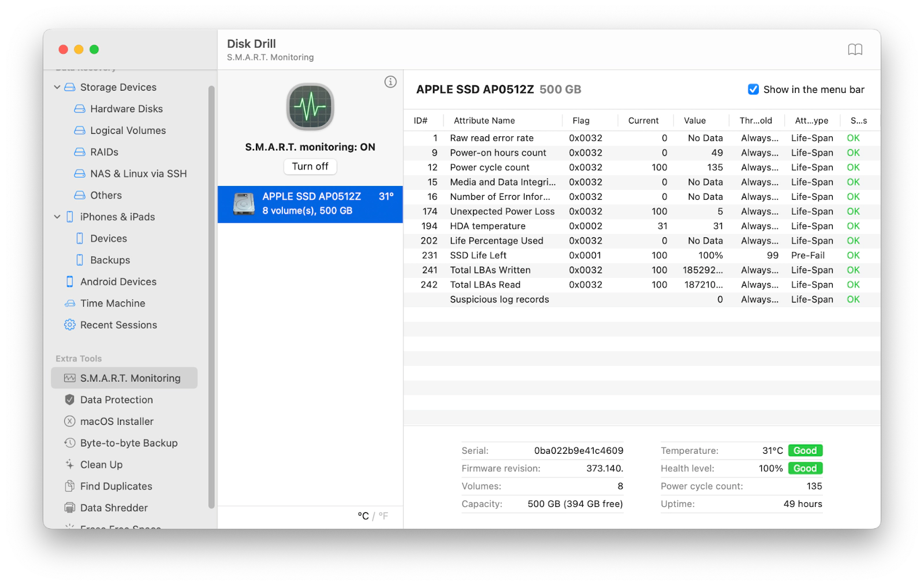Select the Power cycle count row

pos(642,167)
